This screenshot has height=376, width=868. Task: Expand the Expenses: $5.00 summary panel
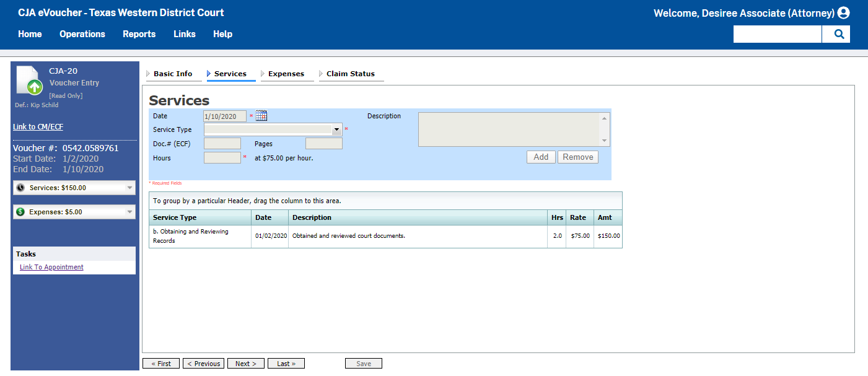pyautogui.click(x=128, y=211)
